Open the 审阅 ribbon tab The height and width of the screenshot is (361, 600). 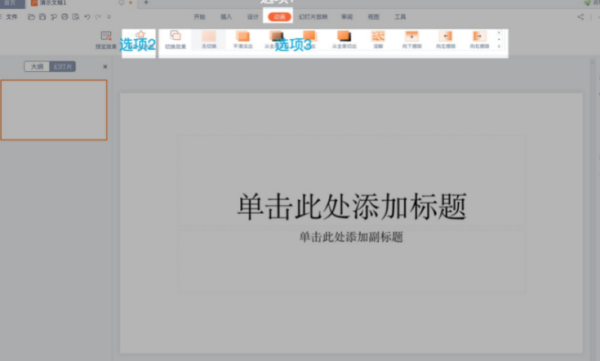tap(347, 17)
